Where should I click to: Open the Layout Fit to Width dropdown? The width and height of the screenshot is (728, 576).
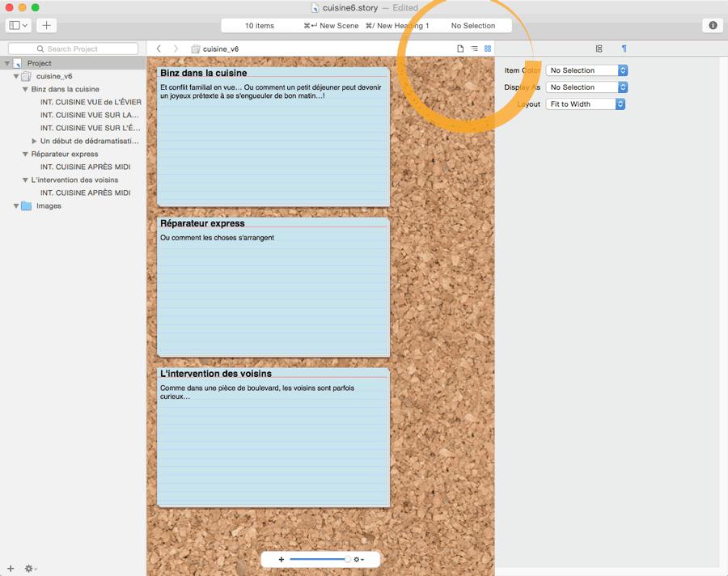coord(586,104)
